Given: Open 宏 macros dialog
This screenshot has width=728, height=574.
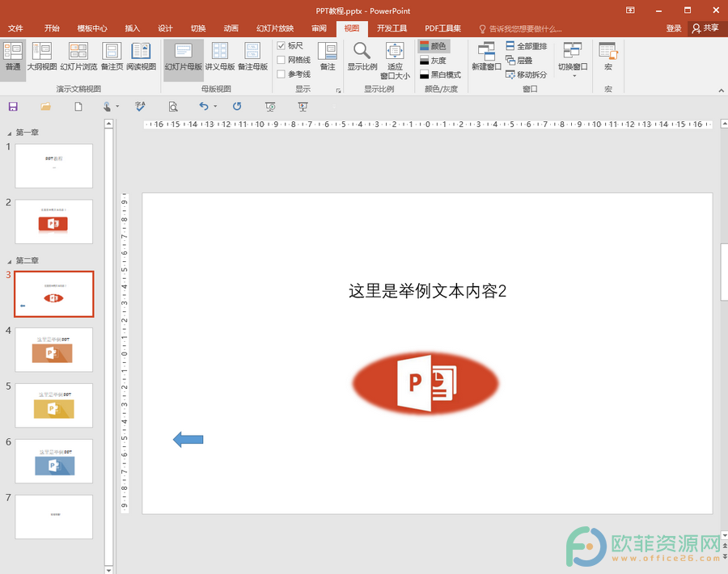Looking at the screenshot, I should coord(608,57).
